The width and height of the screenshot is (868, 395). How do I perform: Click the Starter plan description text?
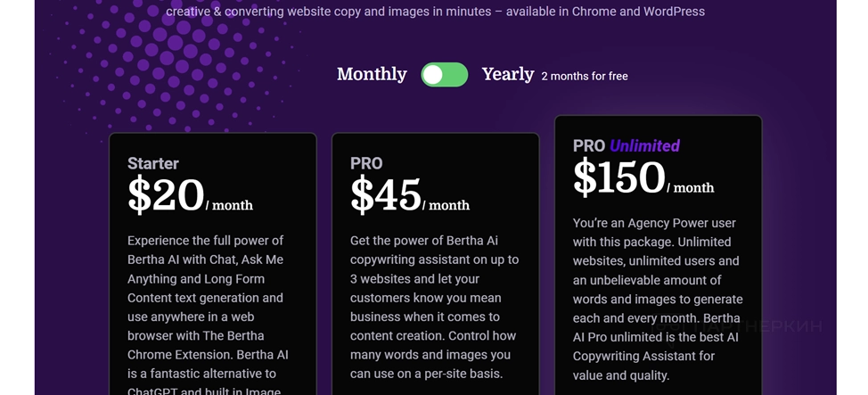click(x=208, y=308)
